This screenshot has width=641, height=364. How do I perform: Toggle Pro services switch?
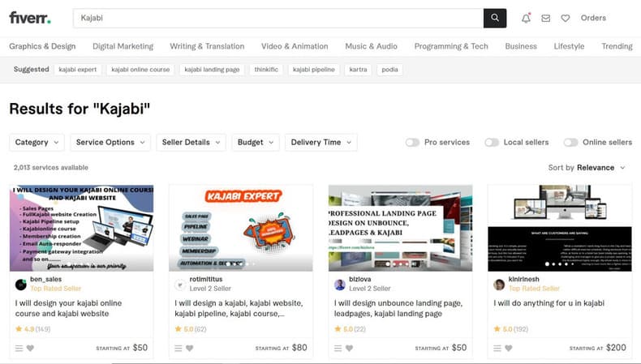pos(412,142)
